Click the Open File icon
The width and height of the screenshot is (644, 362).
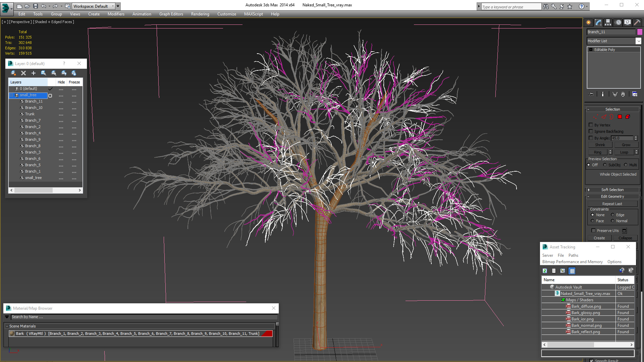click(x=28, y=6)
